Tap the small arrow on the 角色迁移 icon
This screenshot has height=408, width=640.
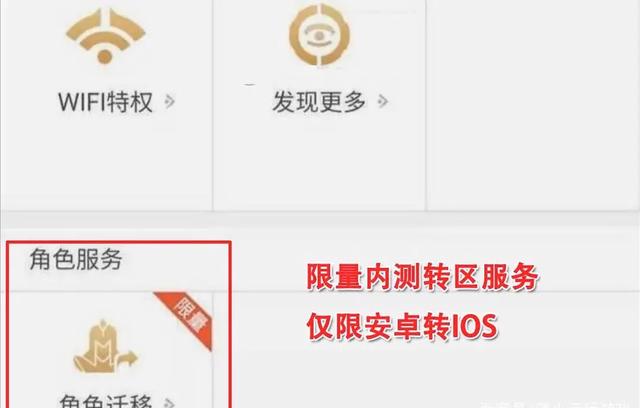pos(129,358)
